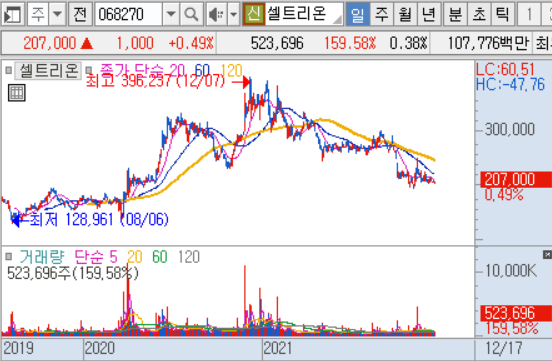Click the HC:-47.76 indicator
552x361 pixels.
(510, 85)
